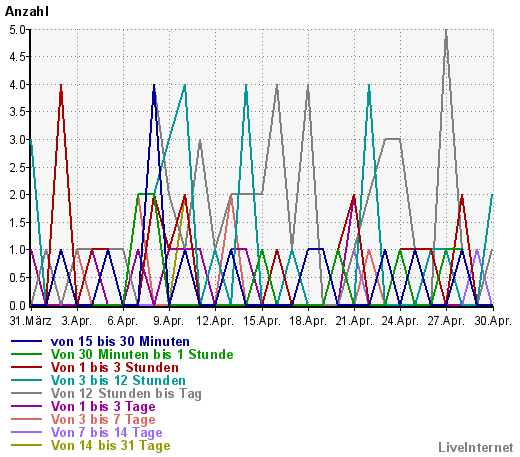Click the purple legend line swatch
520x457 pixels.
[27, 406]
